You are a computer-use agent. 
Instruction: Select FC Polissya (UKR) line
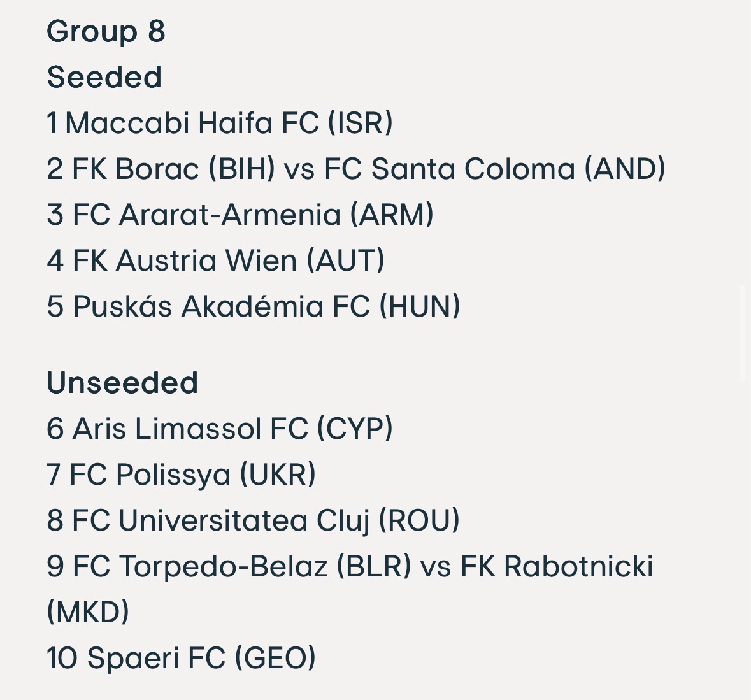[x=182, y=475]
